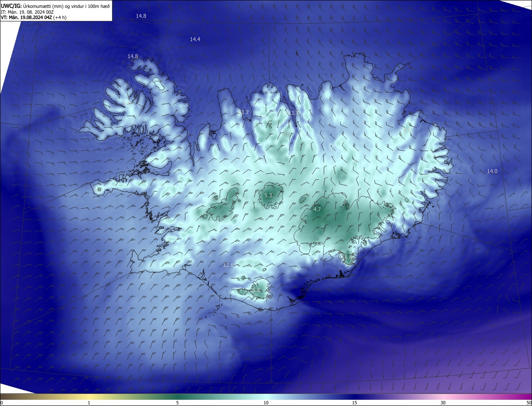Image resolution: width=532 pixels, height=406 pixels.
Task: Select the 14.0 value east of Iceland
Action: [x=492, y=171]
